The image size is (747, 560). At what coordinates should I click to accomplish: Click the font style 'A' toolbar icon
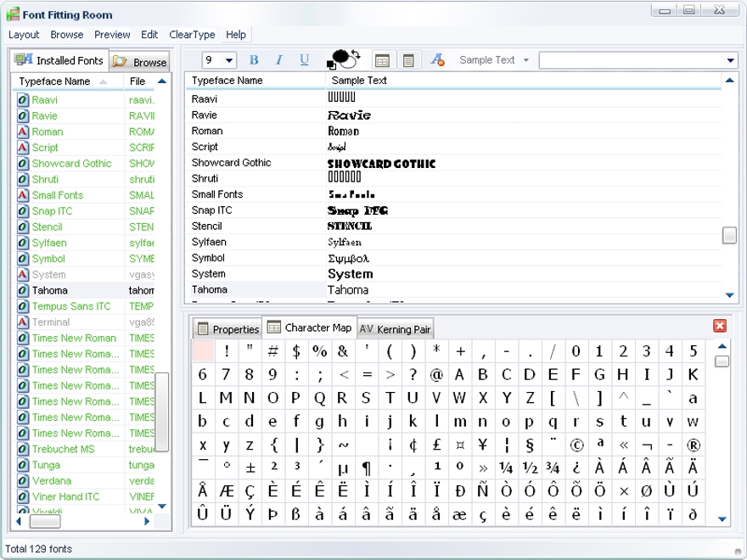(x=437, y=60)
